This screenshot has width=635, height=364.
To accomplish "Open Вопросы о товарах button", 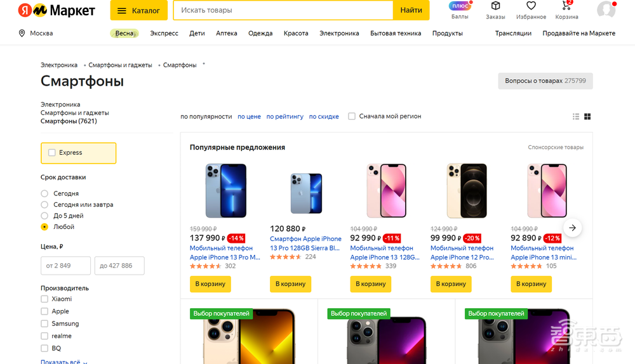I will pyautogui.click(x=545, y=81).
